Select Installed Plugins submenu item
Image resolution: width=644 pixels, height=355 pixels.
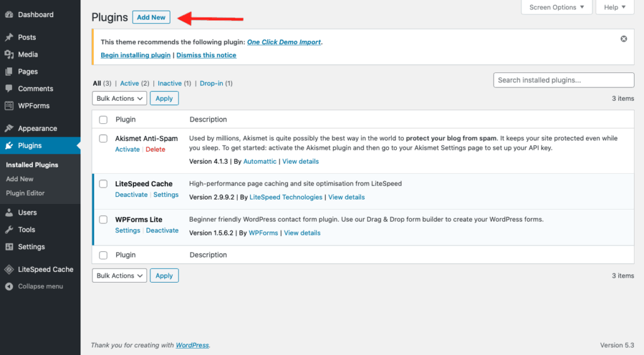point(32,165)
